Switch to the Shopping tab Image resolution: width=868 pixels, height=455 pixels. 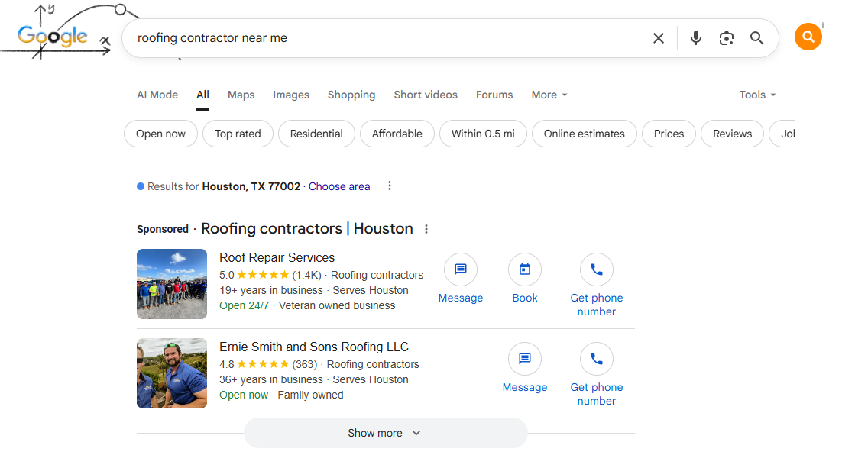(351, 95)
